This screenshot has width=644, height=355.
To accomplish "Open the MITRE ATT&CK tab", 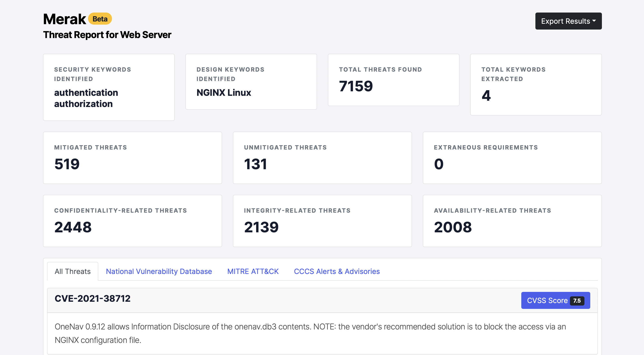I will pyautogui.click(x=253, y=271).
